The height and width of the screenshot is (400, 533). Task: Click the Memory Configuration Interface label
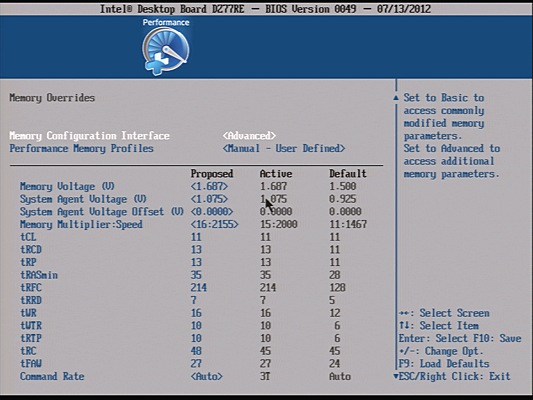coord(89,136)
